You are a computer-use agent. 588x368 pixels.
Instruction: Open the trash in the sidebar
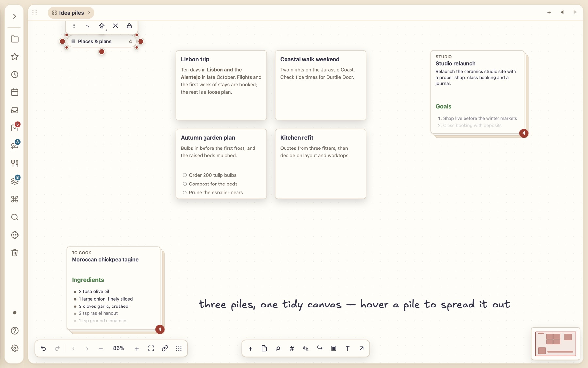pyautogui.click(x=15, y=253)
